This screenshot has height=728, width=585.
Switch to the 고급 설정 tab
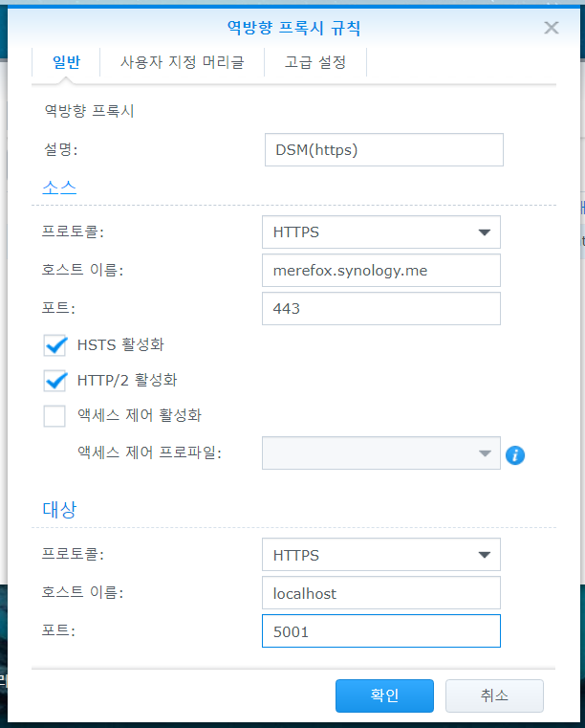click(315, 62)
